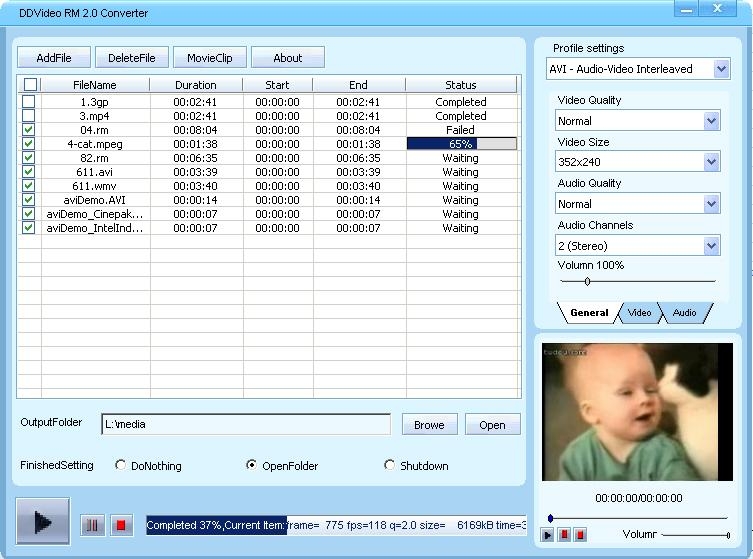Screen dimensions: 753x559
Task: Stop the conversion with the red square
Action: (122, 525)
